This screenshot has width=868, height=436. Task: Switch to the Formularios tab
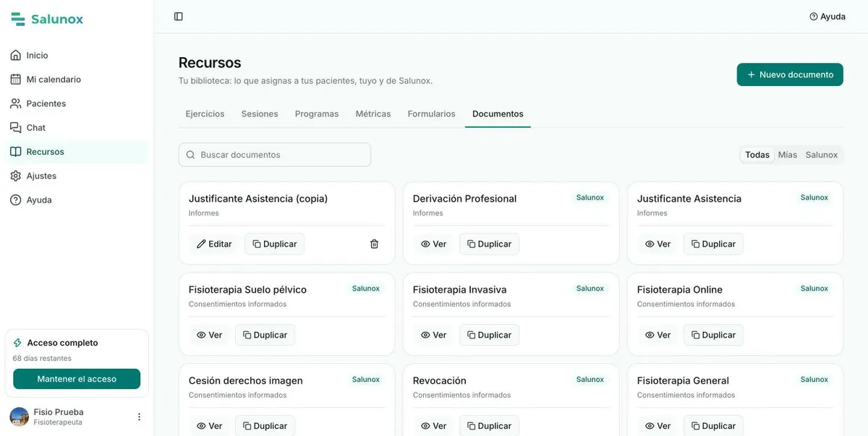(432, 114)
